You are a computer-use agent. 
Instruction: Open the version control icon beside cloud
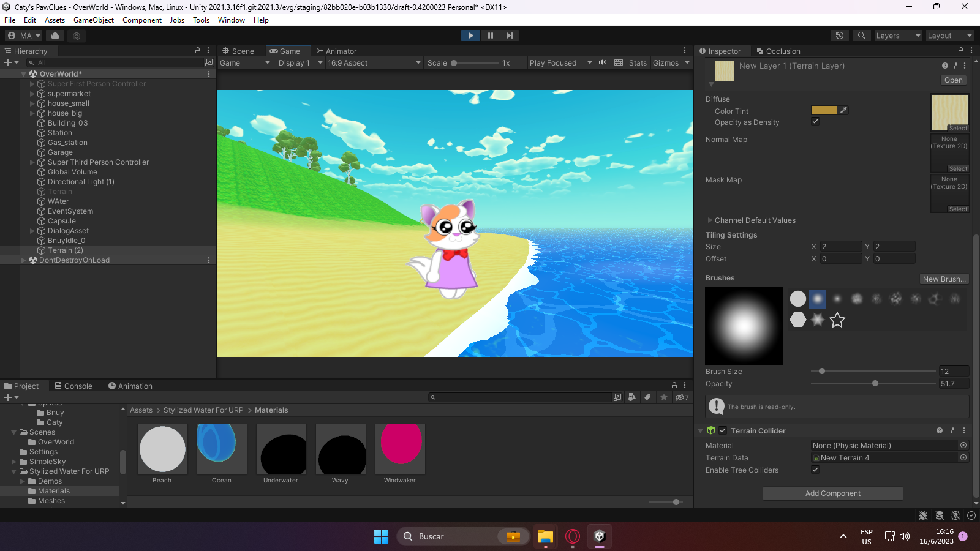point(77,36)
